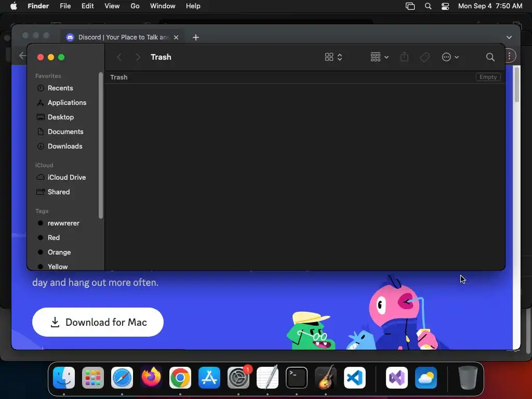This screenshot has width=532, height=399.
Task: Open the group-by options dropdown
Action: tap(379, 57)
